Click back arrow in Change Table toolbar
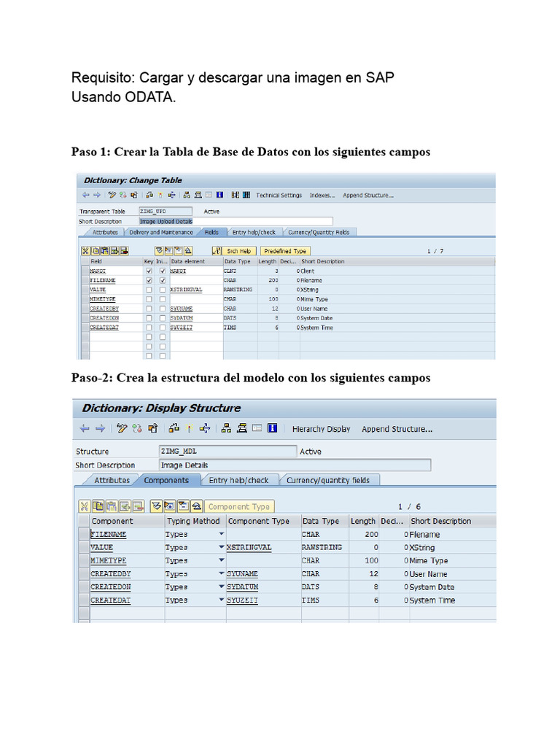Image resolution: width=560 pixels, height=747 pixels. pos(85,195)
